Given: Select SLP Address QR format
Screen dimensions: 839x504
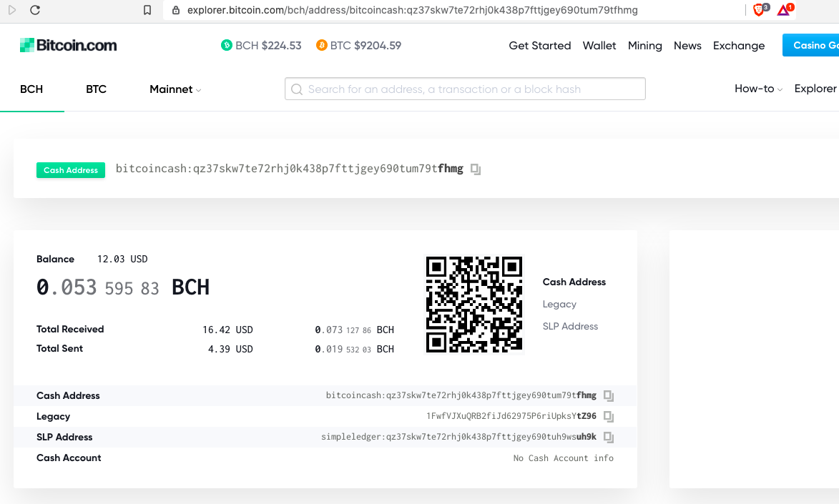Looking at the screenshot, I should (x=570, y=327).
